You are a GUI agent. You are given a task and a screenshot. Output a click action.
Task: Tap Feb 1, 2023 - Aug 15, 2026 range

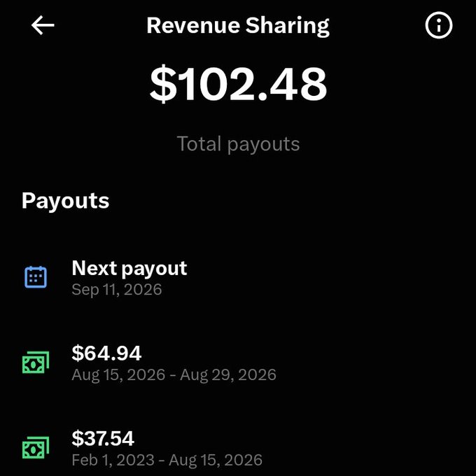tap(167, 460)
